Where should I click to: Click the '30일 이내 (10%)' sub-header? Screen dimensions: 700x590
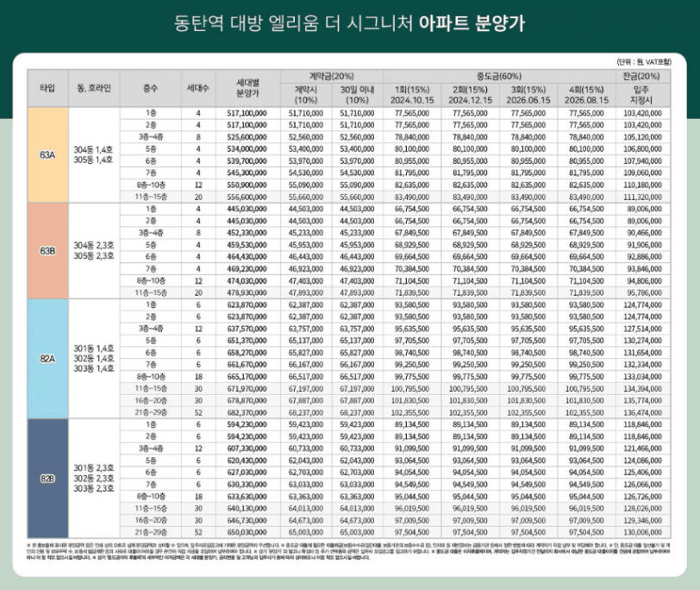[x=357, y=95]
